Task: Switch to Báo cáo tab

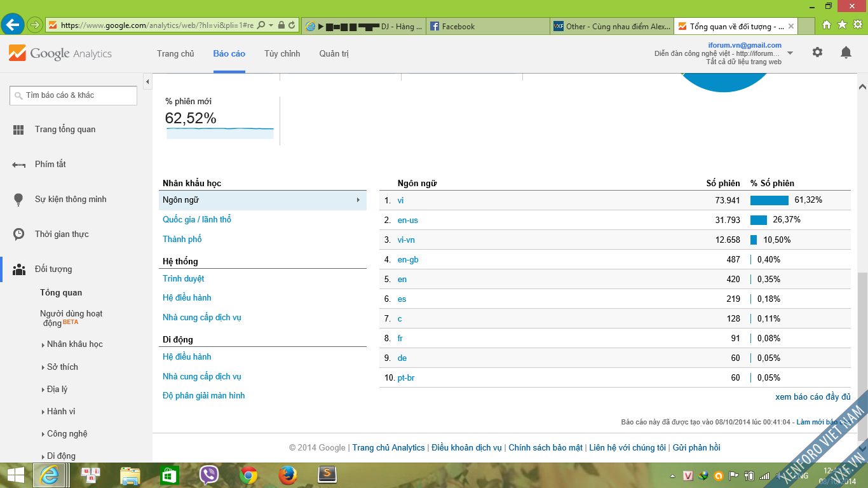Action: (x=229, y=53)
